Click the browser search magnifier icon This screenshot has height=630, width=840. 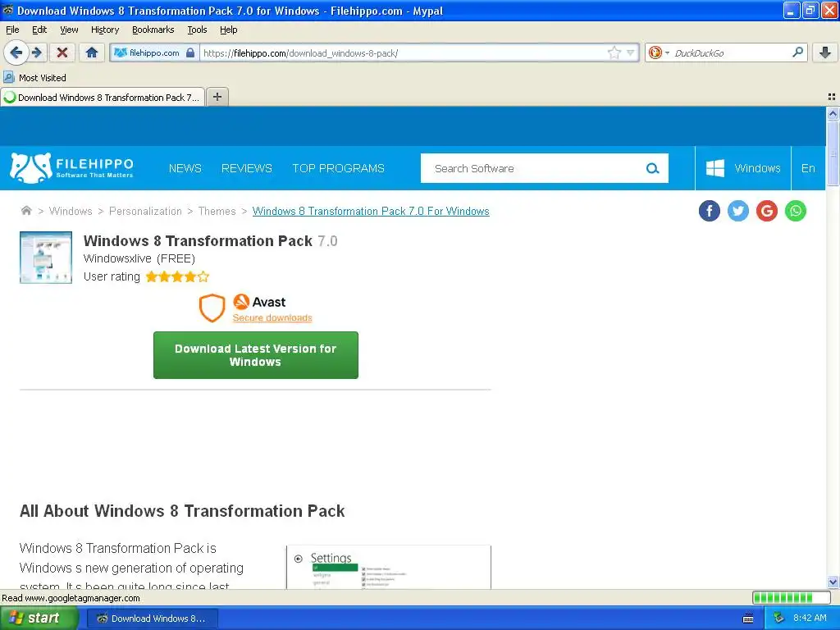point(797,52)
